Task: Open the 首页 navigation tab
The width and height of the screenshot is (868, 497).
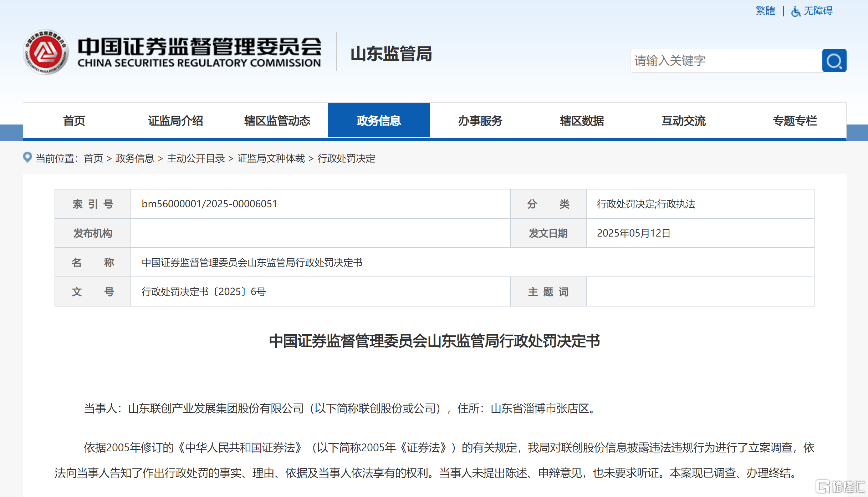Action: pyautogui.click(x=74, y=121)
